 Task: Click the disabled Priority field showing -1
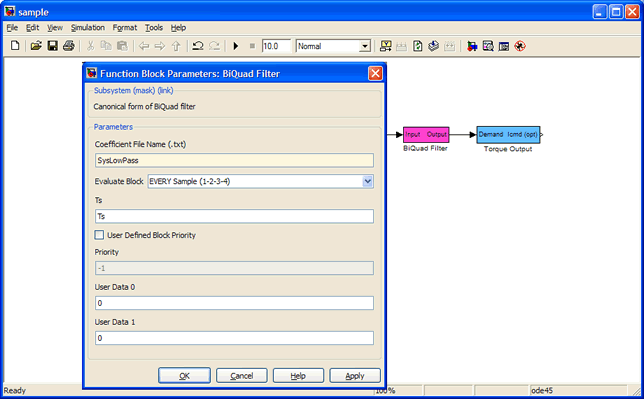234,268
